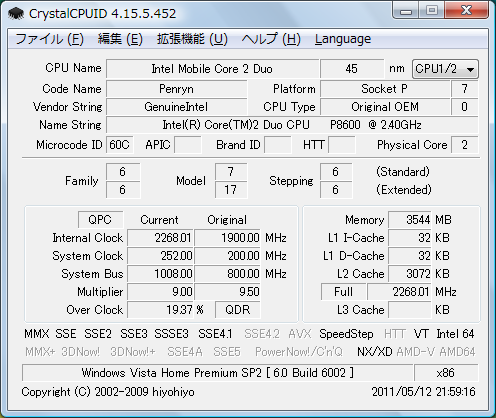The image size is (496, 418).
Task: Click the L2 Cache value 3072
Action: pyautogui.click(x=410, y=274)
